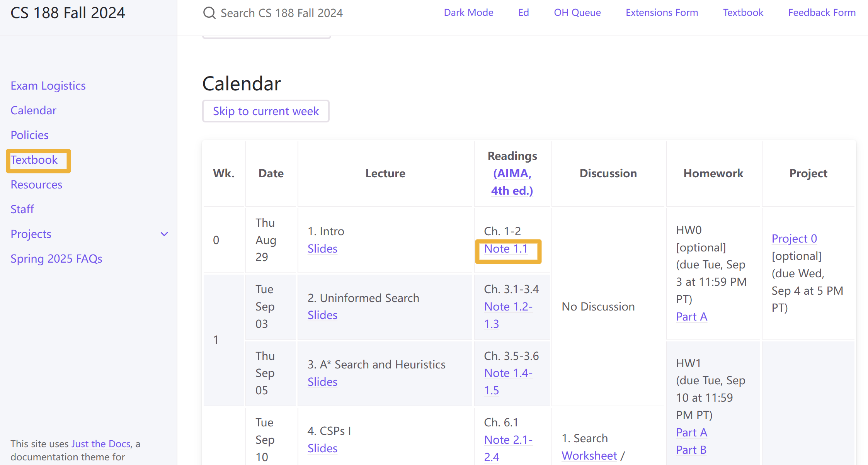The height and width of the screenshot is (465, 868).
Task: Open the Staff sidebar page
Action: [x=22, y=209]
